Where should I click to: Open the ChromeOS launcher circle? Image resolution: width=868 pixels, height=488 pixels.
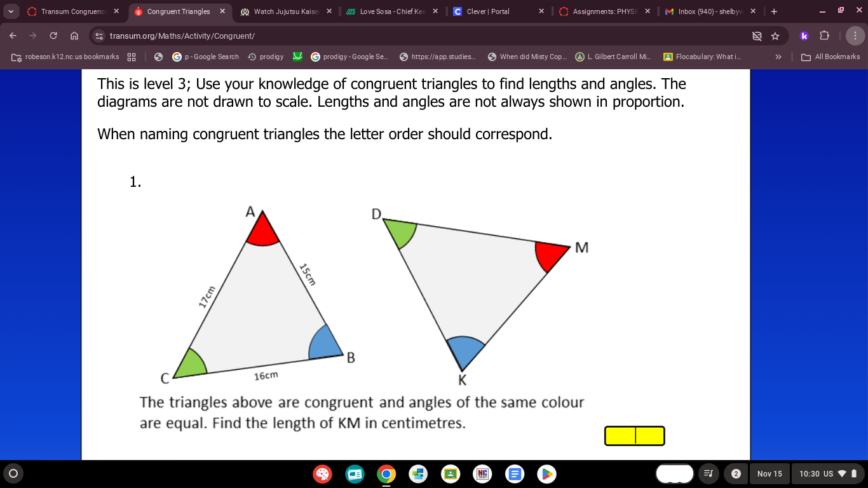[13, 473]
